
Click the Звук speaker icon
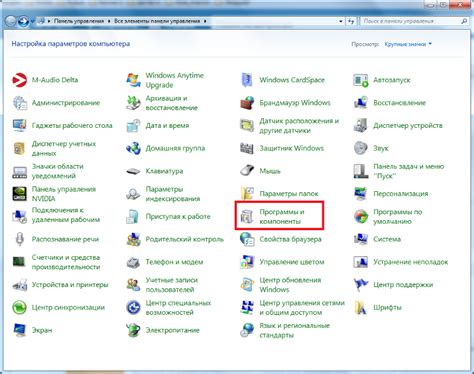361,148
